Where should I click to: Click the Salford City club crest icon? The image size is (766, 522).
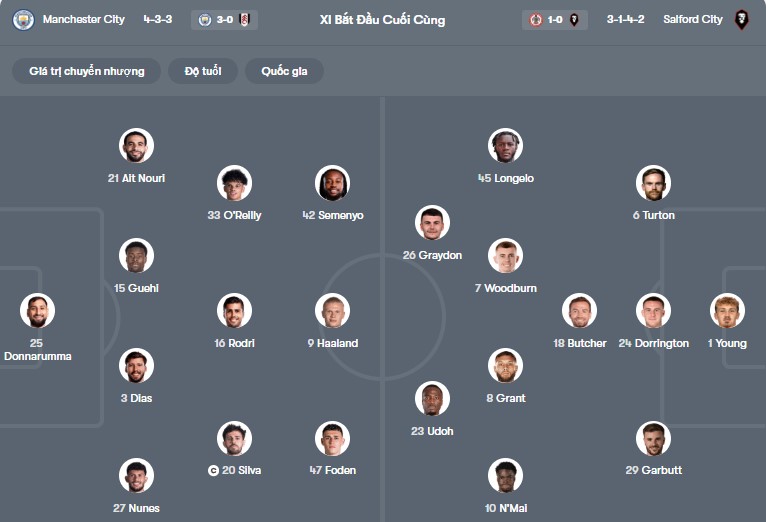tap(741, 20)
